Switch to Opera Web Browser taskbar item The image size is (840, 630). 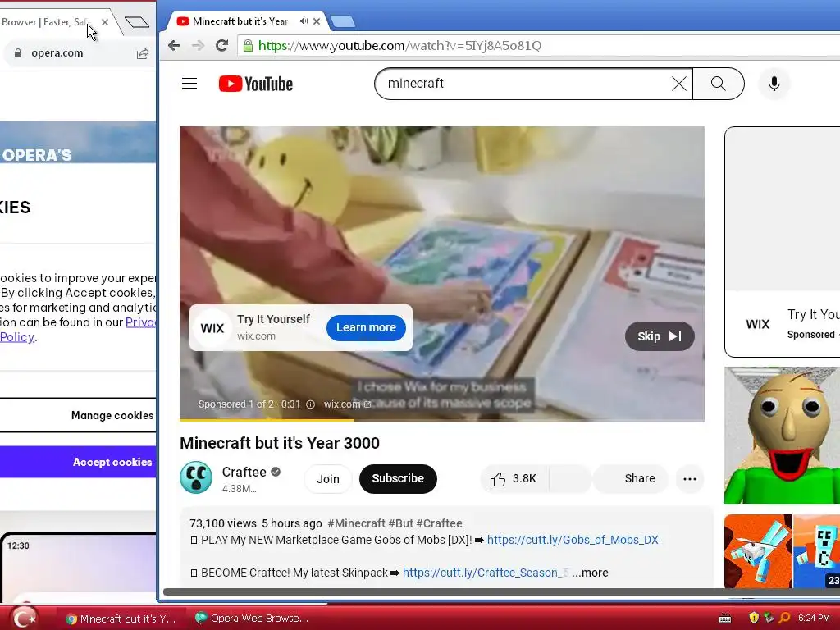[252, 619]
